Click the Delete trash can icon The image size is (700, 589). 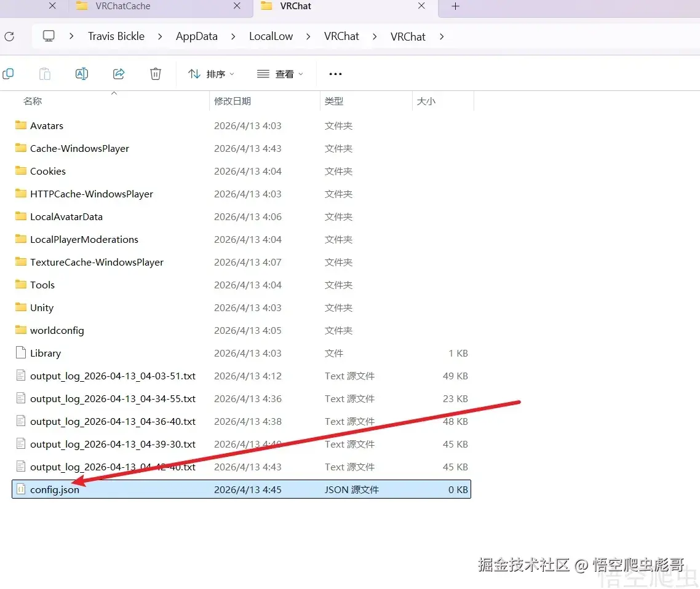(x=156, y=74)
